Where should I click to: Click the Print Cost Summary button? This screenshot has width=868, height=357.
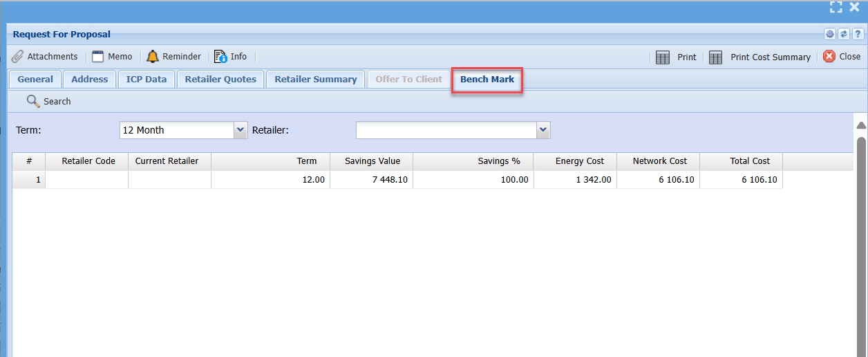pos(760,57)
